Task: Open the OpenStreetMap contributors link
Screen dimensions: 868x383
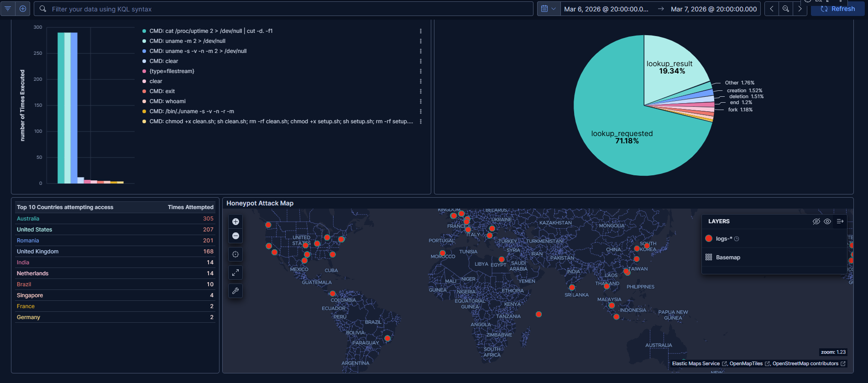Action: (x=805, y=364)
